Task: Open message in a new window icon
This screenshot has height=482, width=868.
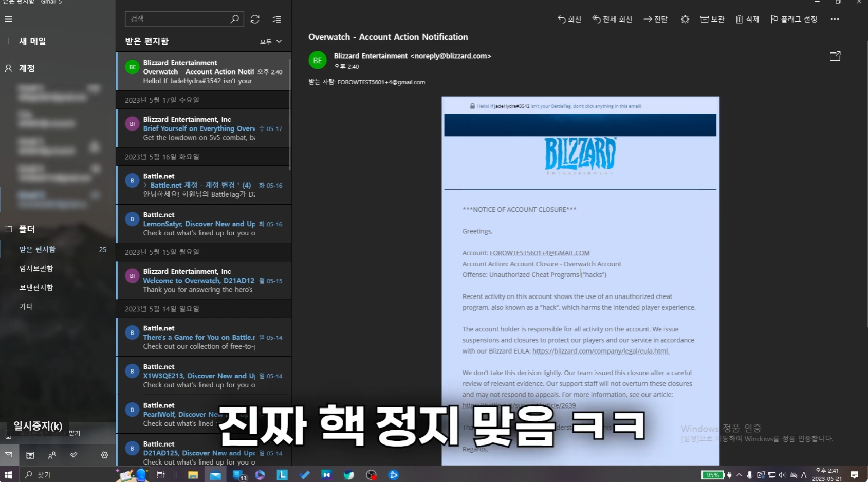Action: coord(835,56)
